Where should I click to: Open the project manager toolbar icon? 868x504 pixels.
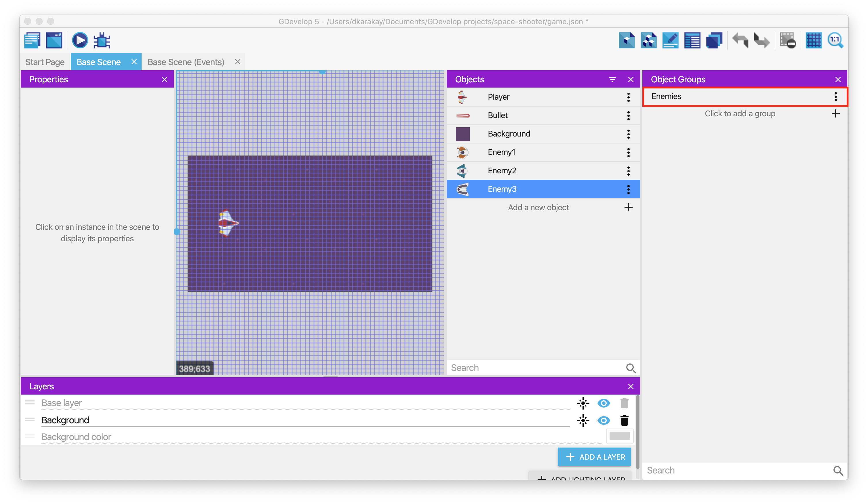pyautogui.click(x=33, y=41)
